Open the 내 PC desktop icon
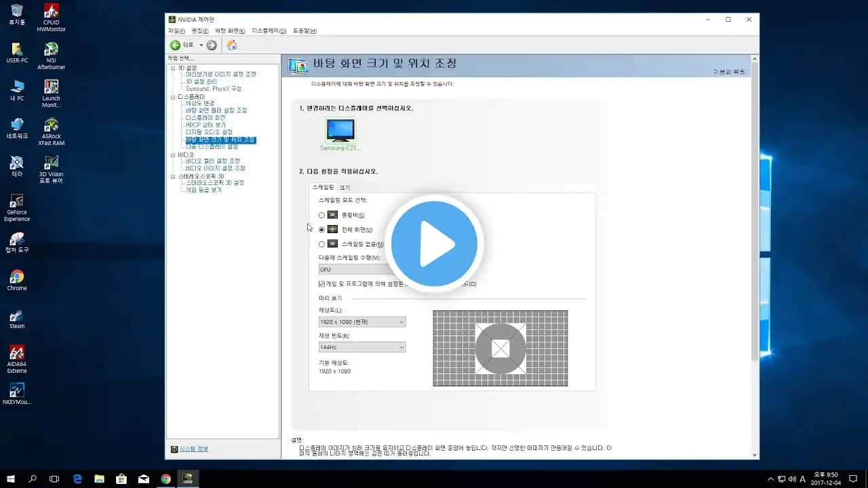Screen dimensions: 868x488 [x=17, y=90]
